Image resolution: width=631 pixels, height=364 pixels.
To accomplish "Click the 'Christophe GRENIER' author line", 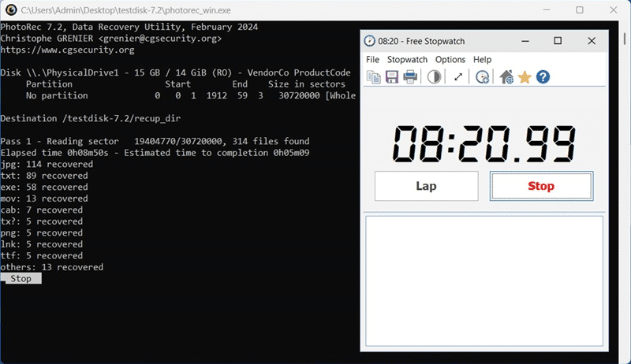I will 111,39.
